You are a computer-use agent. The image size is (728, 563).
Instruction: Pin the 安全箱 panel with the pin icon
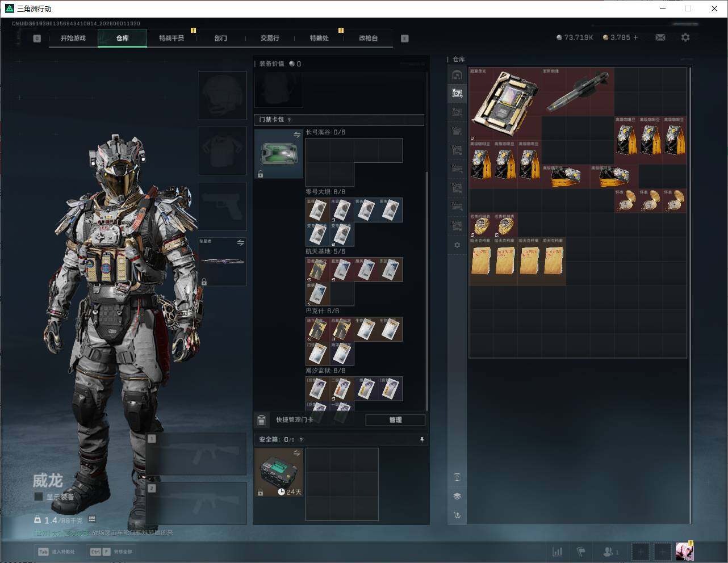(x=421, y=439)
